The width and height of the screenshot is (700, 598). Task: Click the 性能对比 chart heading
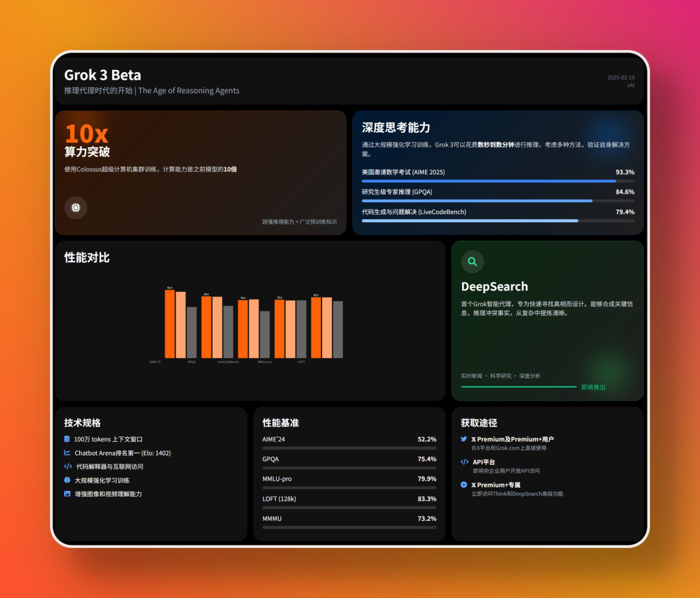87,257
